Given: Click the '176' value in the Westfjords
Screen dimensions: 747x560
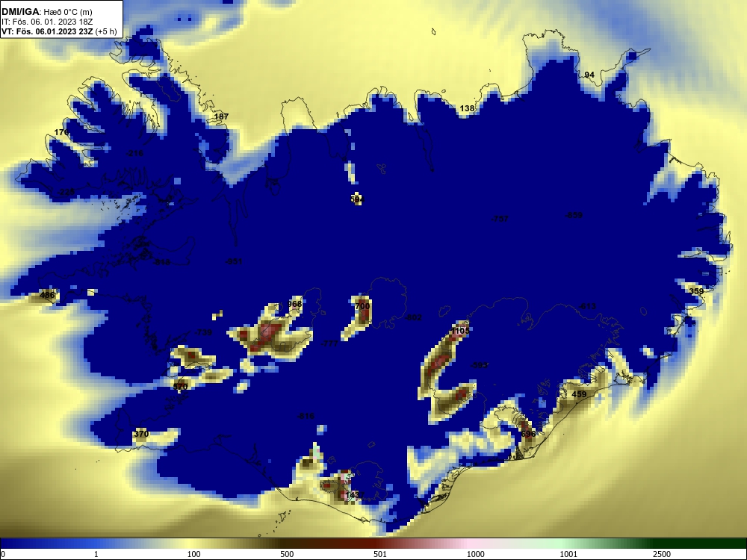Looking at the screenshot, I should tap(61, 132).
